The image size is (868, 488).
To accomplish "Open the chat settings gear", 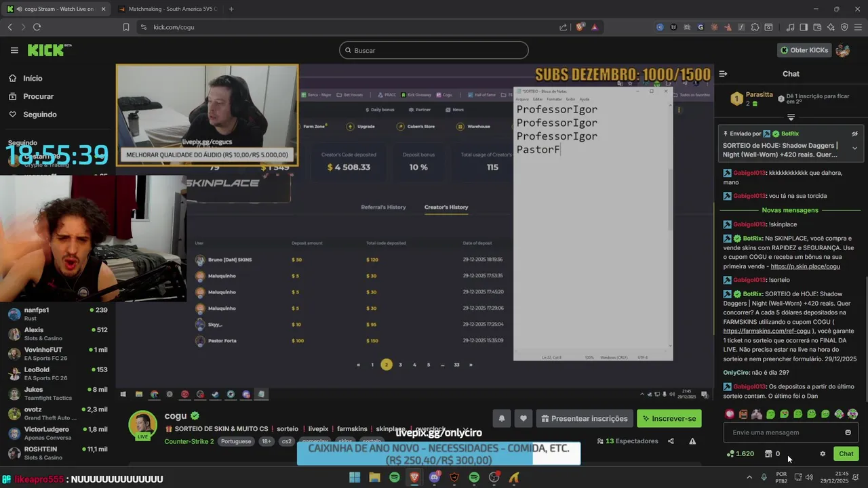I will (x=823, y=454).
